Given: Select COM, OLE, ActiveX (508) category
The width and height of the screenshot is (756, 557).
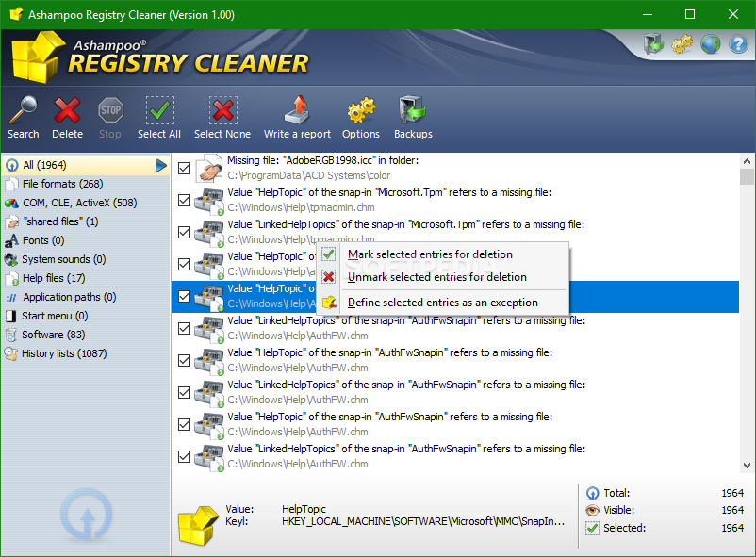Looking at the screenshot, I should click(x=86, y=203).
